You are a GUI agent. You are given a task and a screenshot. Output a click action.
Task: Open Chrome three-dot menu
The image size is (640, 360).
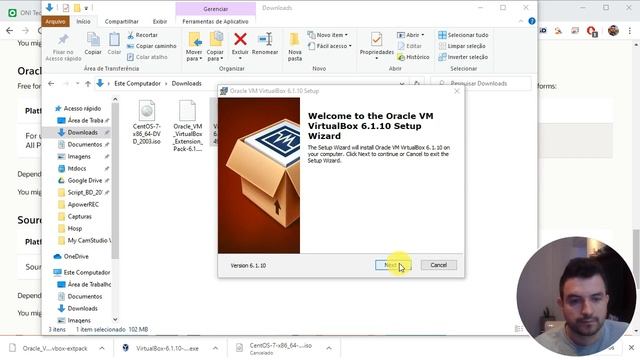click(630, 31)
